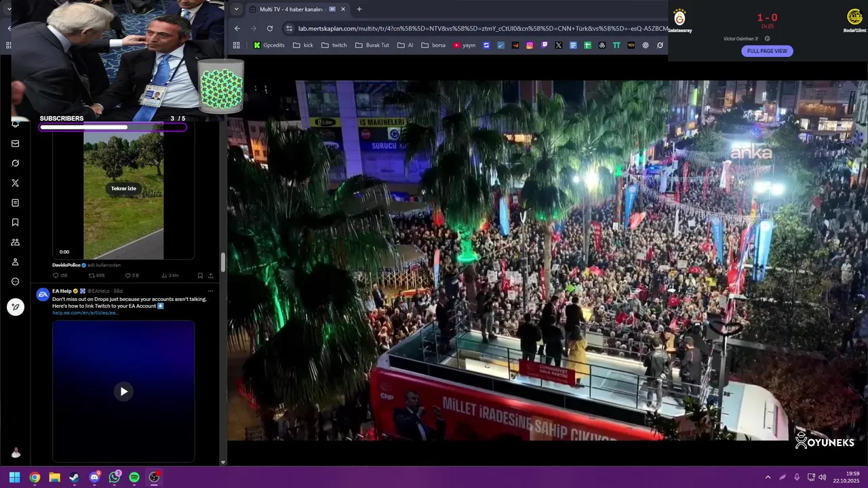View analytics of the 3 Mn views post
The width and height of the screenshot is (868, 488).
click(170, 275)
